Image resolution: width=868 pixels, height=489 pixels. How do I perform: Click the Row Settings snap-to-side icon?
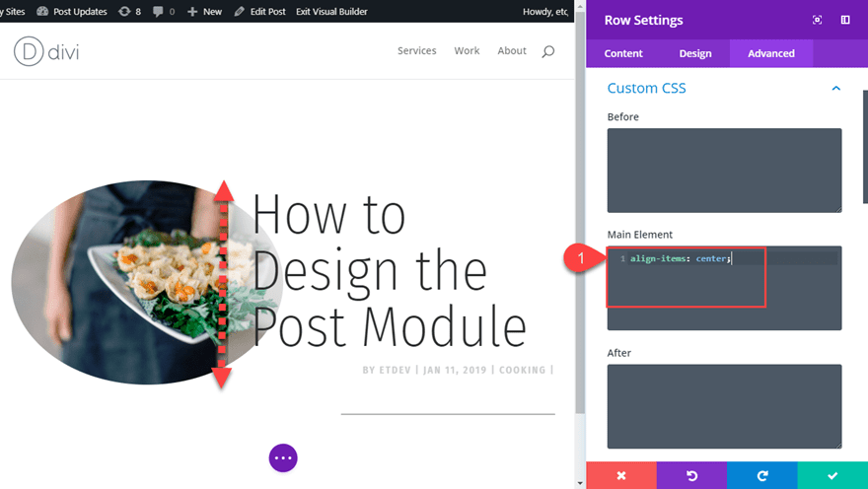point(845,20)
